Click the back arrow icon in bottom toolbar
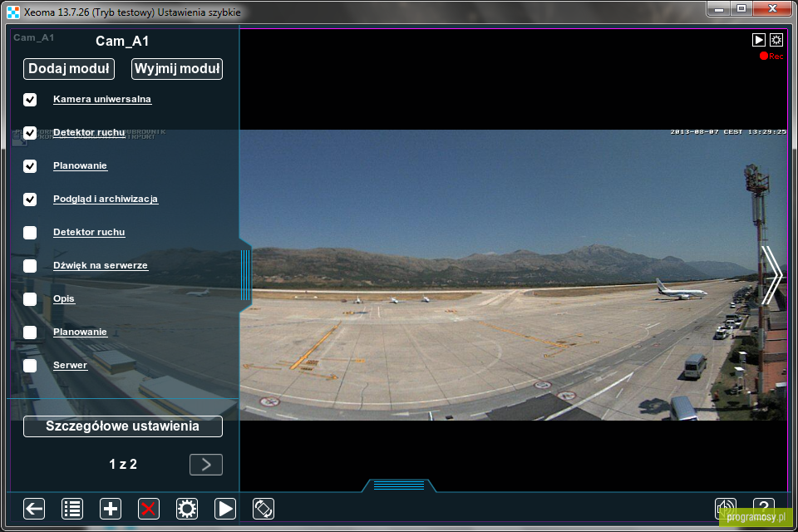This screenshot has width=798, height=532. click(x=34, y=509)
